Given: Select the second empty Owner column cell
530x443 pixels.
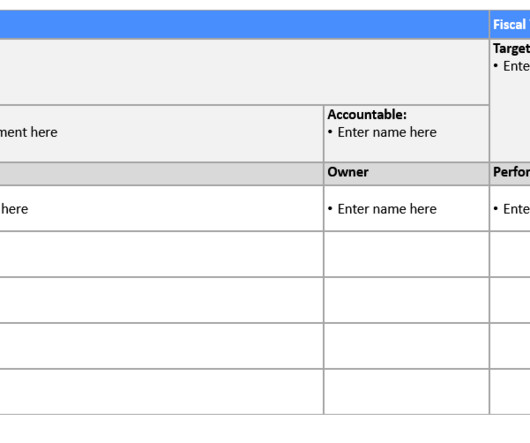Looking at the screenshot, I should click(x=406, y=300).
